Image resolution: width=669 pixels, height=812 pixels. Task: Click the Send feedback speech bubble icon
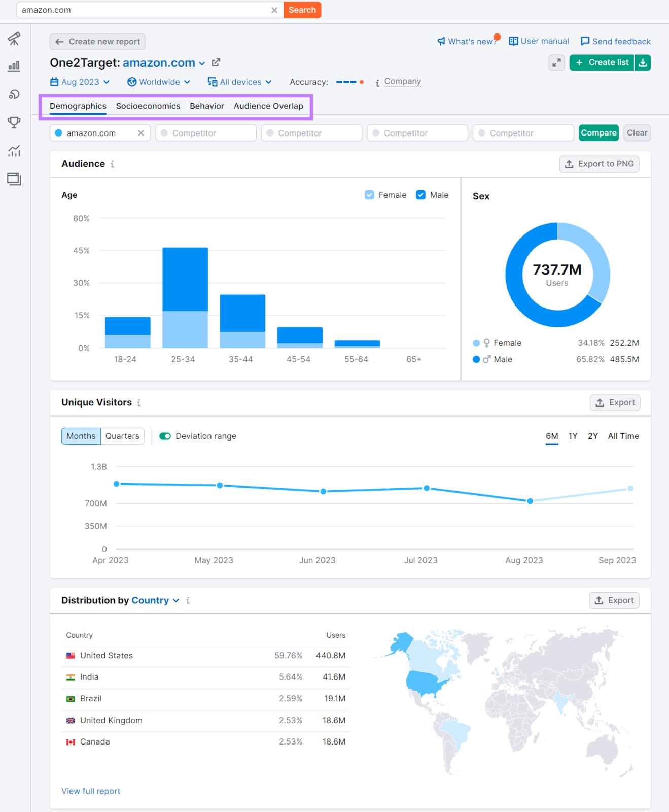click(585, 41)
